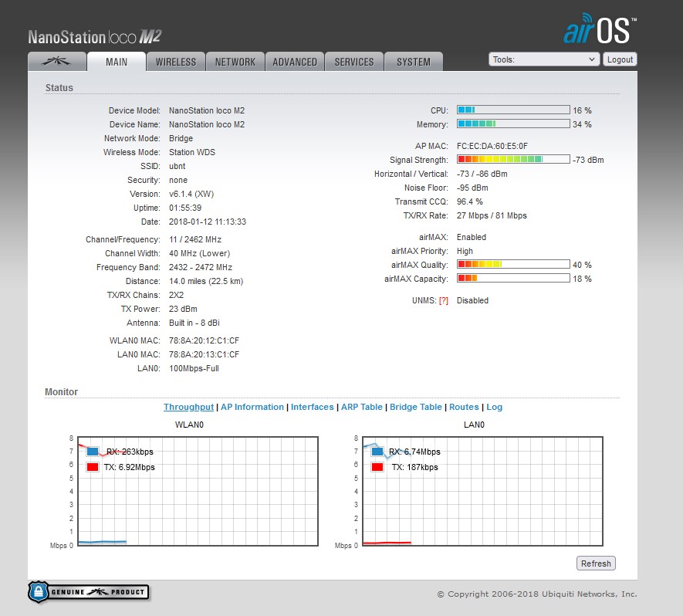The width and height of the screenshot is (683, 616).
Task: Click the UNMS help question mark
Action: click(444, 300)
